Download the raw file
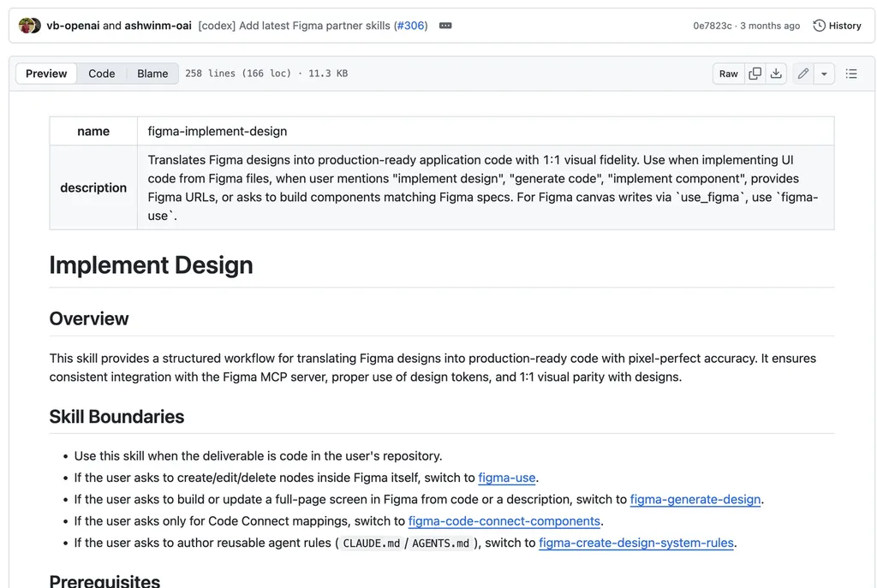Image resolution: width=877 pixels, height=588 pixels. pos(776,74)
